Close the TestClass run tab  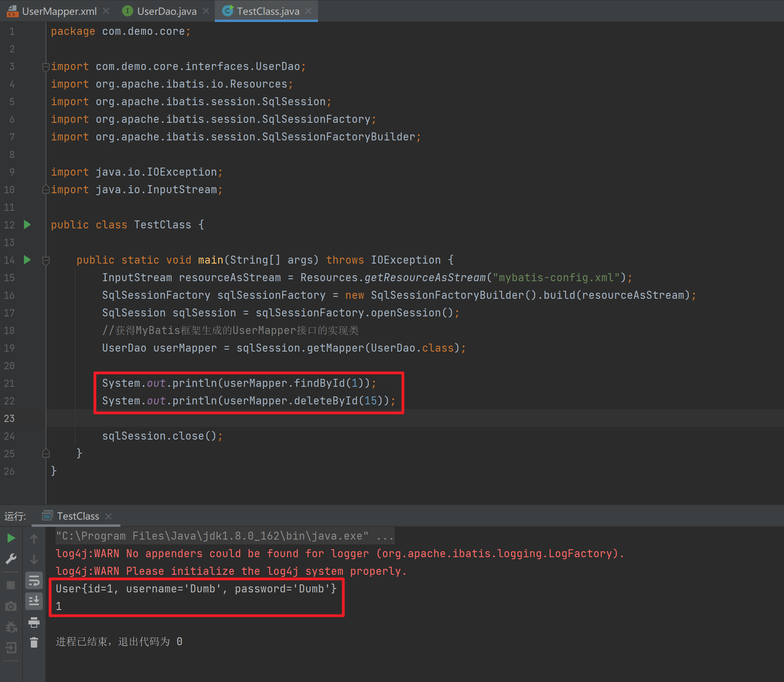[108, 516]
